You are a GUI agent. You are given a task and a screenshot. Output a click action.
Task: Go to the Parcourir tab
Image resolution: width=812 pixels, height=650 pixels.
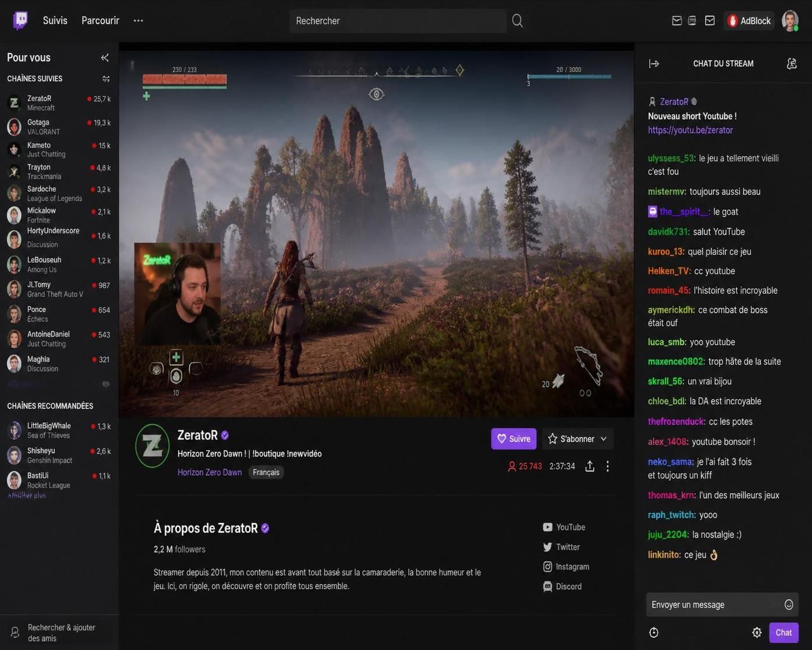pos(100,21)
